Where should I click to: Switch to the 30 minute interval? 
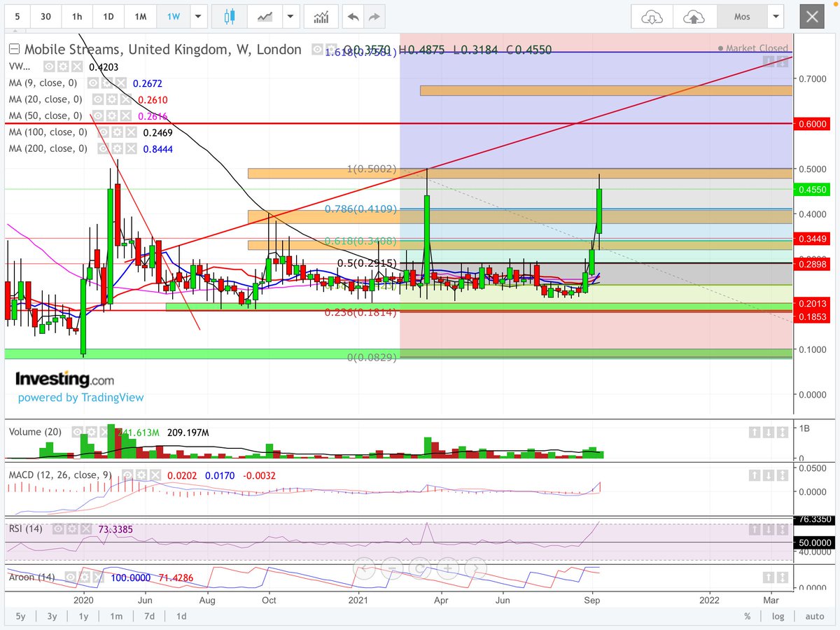tap(45, 16)
